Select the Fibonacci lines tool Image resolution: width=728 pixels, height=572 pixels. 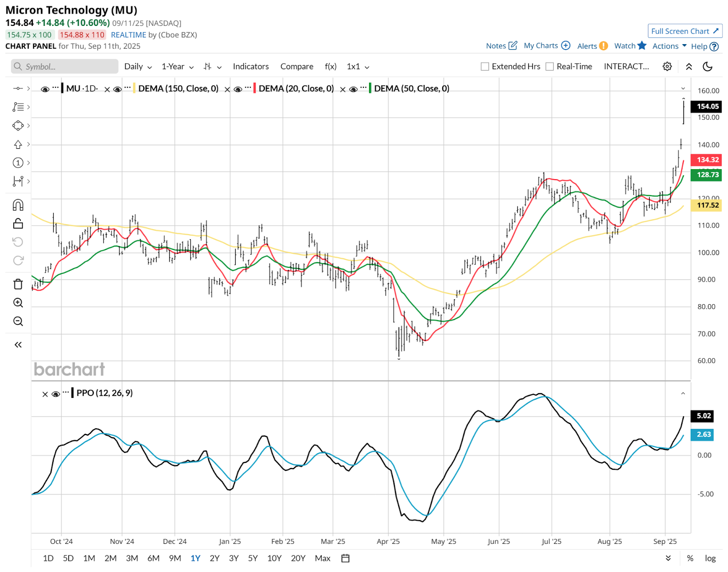click(18, 107)
